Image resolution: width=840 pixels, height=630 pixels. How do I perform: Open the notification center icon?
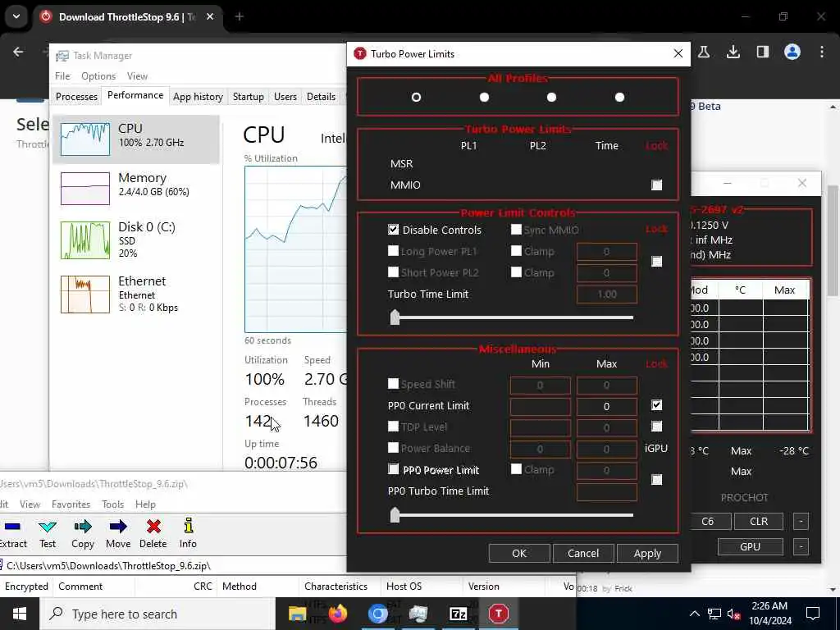pyautogui.click(x=813, y=614)
